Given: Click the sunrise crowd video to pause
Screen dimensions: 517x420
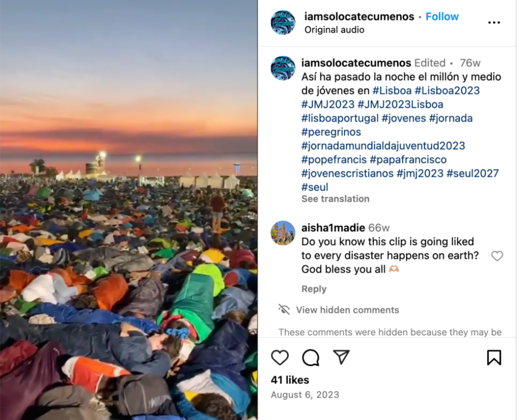Looking at the screenshot, I should pos(129,210).
